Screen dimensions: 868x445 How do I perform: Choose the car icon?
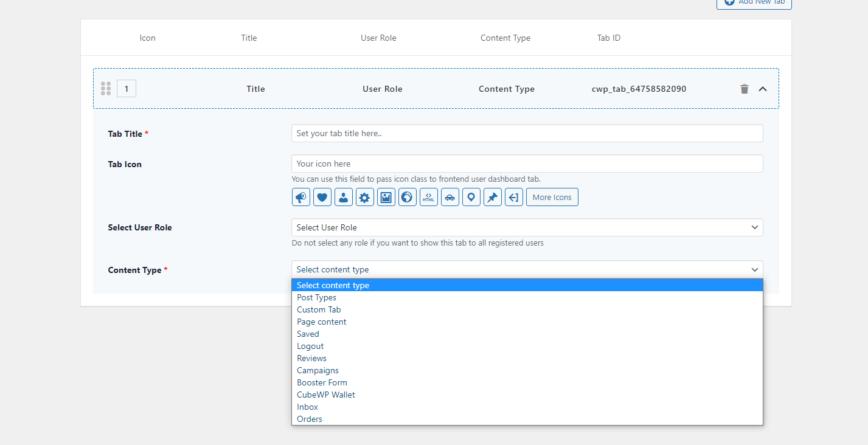click(x=450, y=197)
